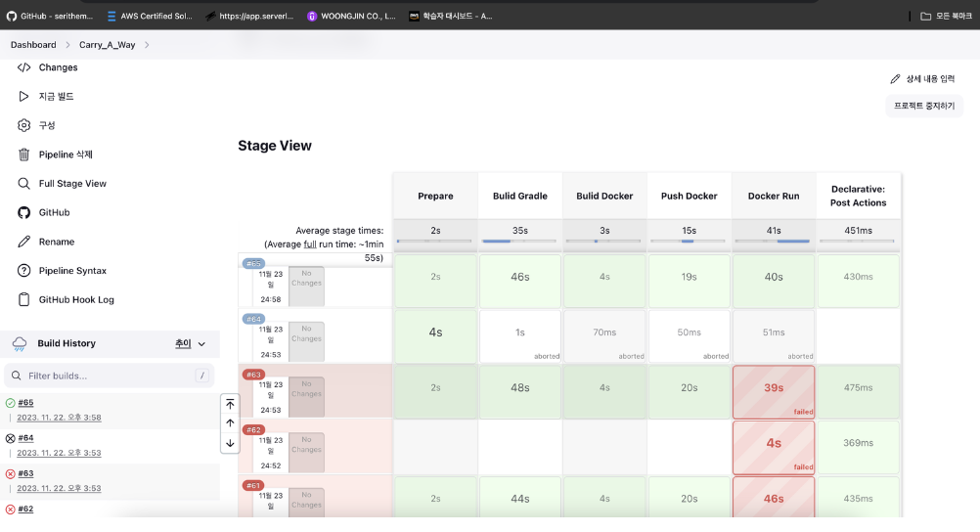The image size is (980, 532).
Task: Open the gear icon for 구성
Action: [x=23, y=125]
